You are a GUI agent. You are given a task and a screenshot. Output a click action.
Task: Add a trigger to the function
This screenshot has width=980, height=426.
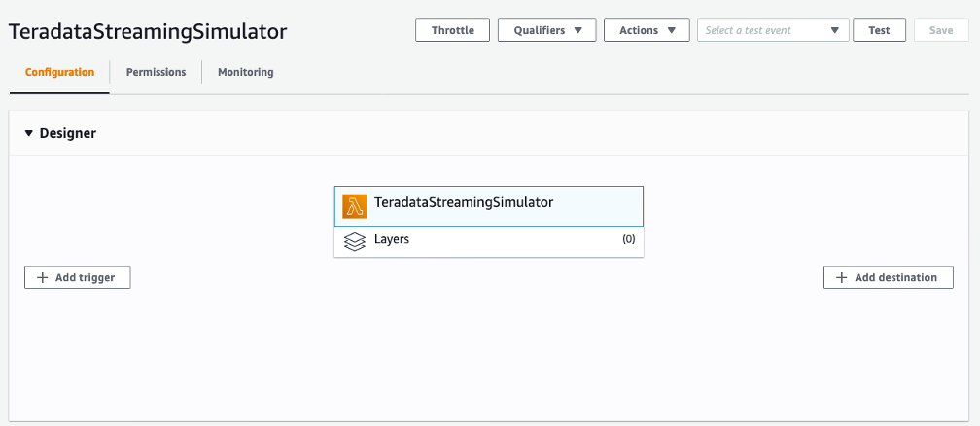click(x=77, y=278)
